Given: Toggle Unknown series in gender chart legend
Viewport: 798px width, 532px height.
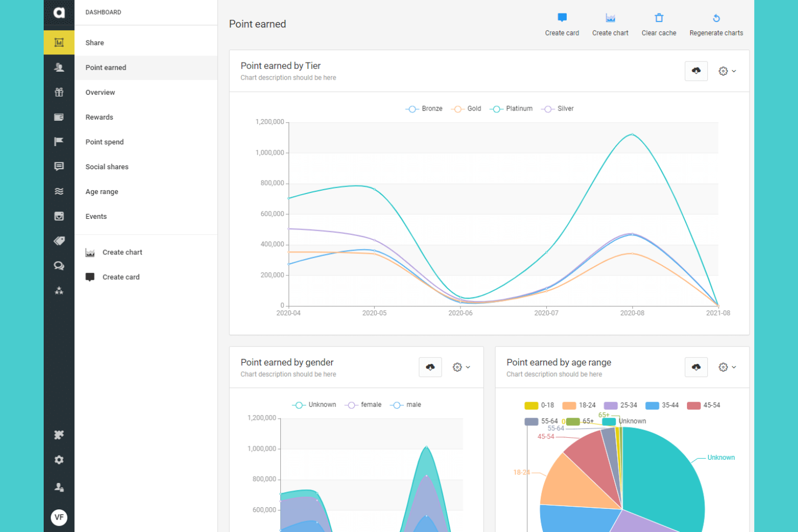Looking at the screenshot, I should click(314, 405).
